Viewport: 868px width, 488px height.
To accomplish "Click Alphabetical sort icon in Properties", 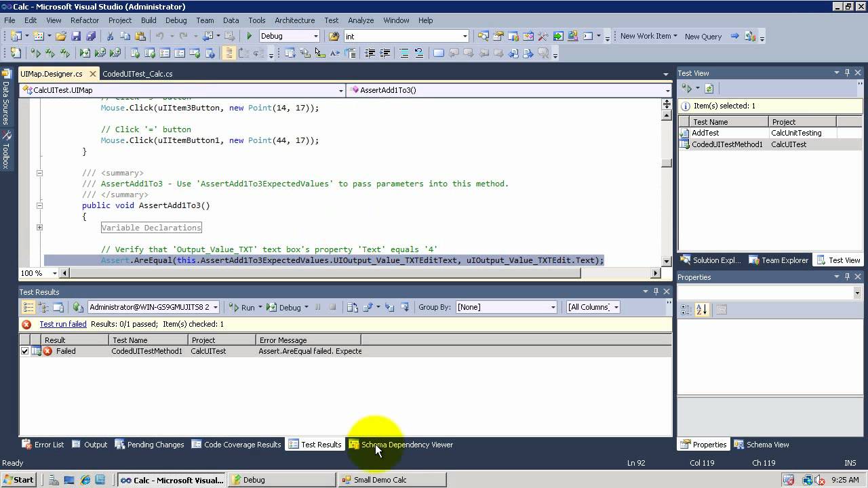I will (x=701, y=309).
